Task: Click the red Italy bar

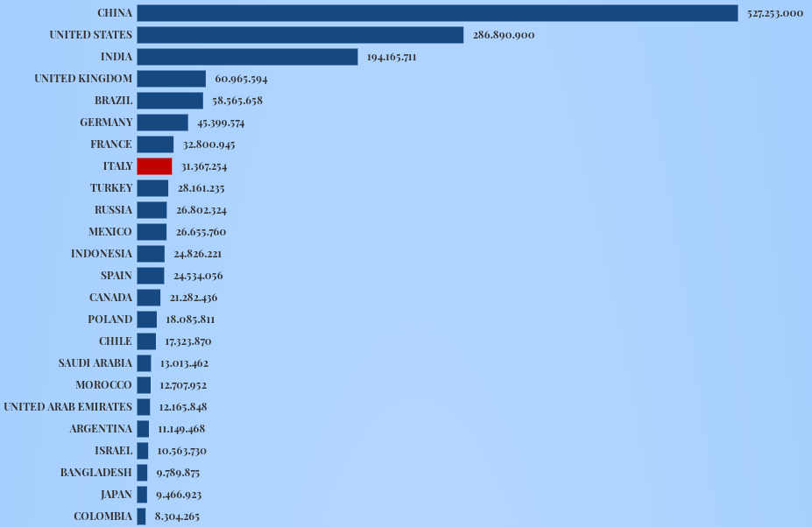Action: click(154, 166)
